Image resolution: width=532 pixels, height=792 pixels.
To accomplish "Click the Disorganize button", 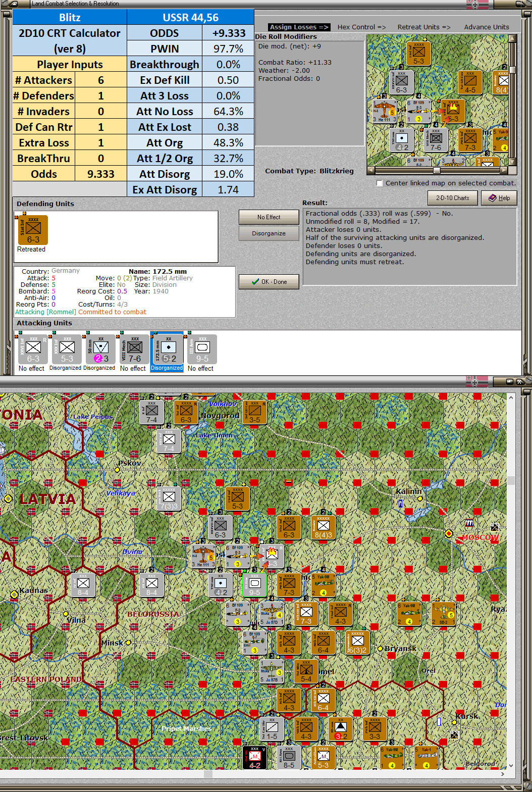I will pyautogui.click(x=269, y=233).
